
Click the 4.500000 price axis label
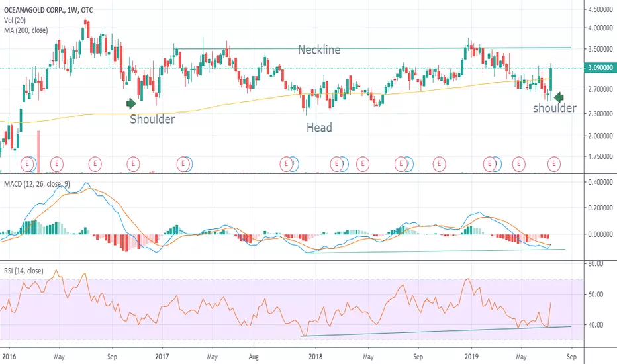(600, 9)
